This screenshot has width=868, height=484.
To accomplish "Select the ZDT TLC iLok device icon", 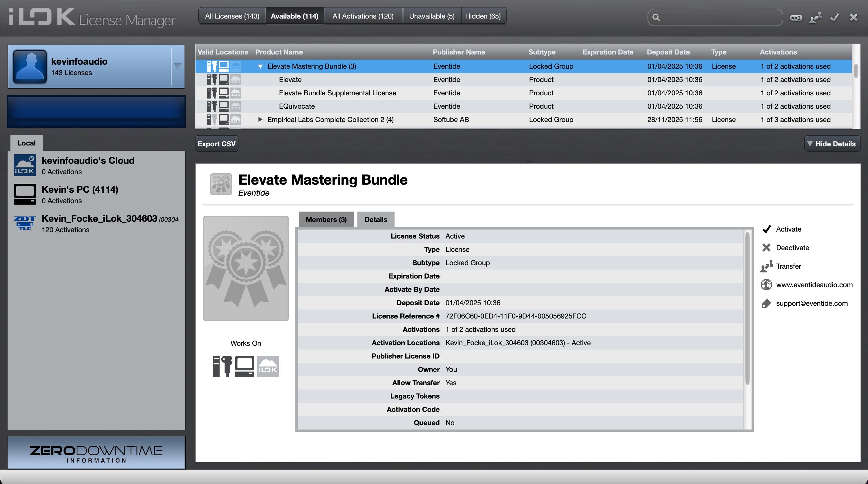I will 25,223.
